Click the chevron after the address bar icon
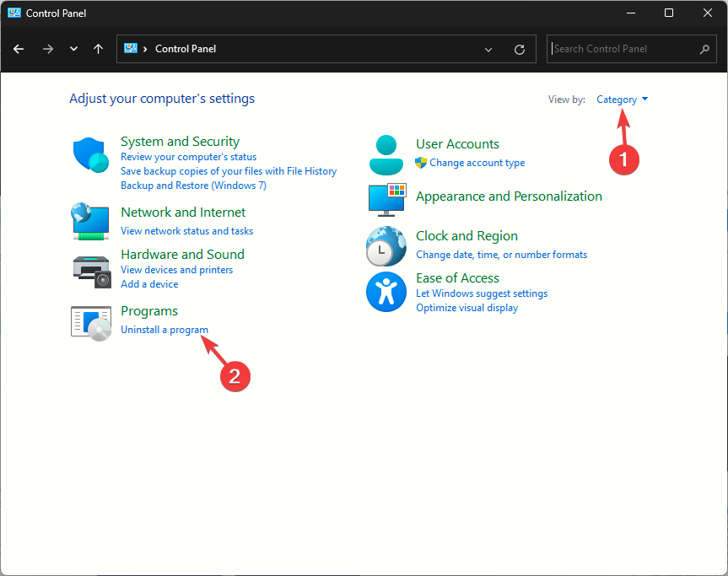The width and height of the screenshot is (728, 576). click(x=145, y=49)
